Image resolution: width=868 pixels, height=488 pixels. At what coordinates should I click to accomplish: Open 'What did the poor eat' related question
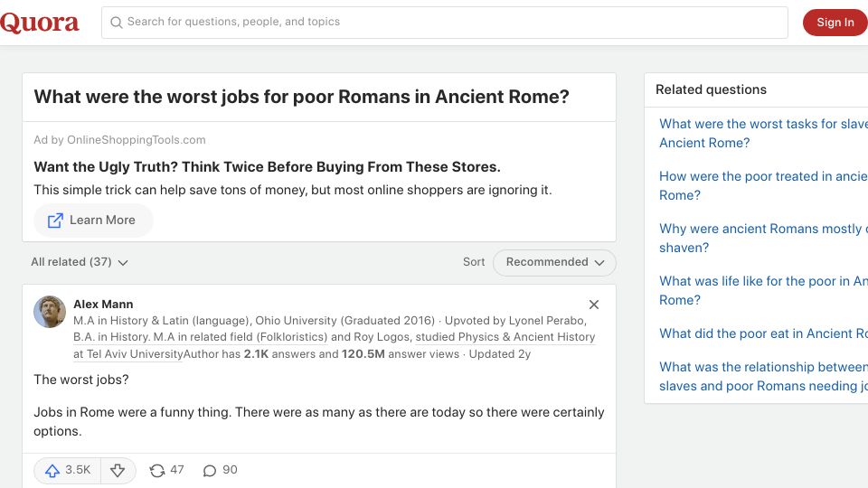pos(763,333)
